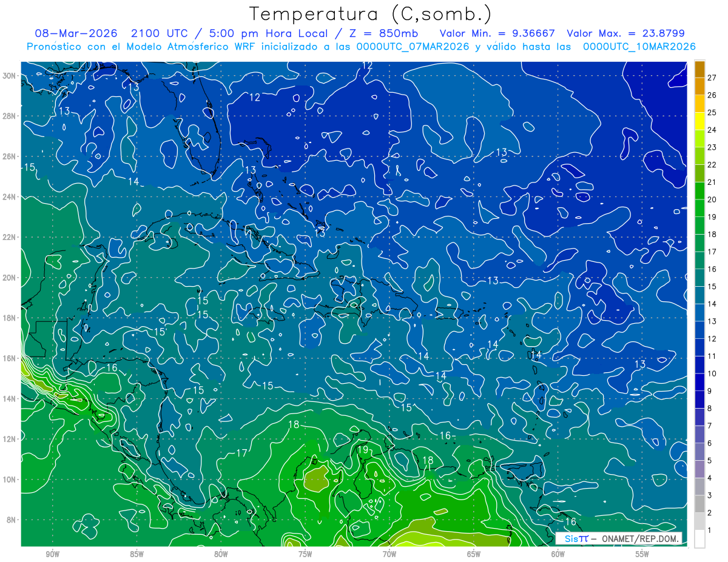Click the bright green band between 19 and 20
This screenshot has width=728, height=562.
coord(699,208)
